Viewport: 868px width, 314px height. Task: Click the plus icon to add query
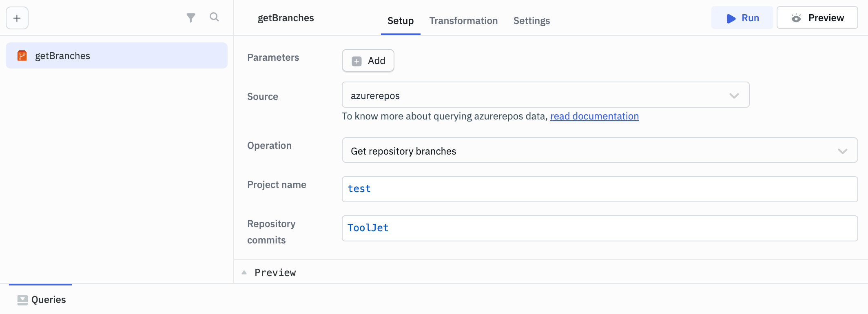coord(17,18)
